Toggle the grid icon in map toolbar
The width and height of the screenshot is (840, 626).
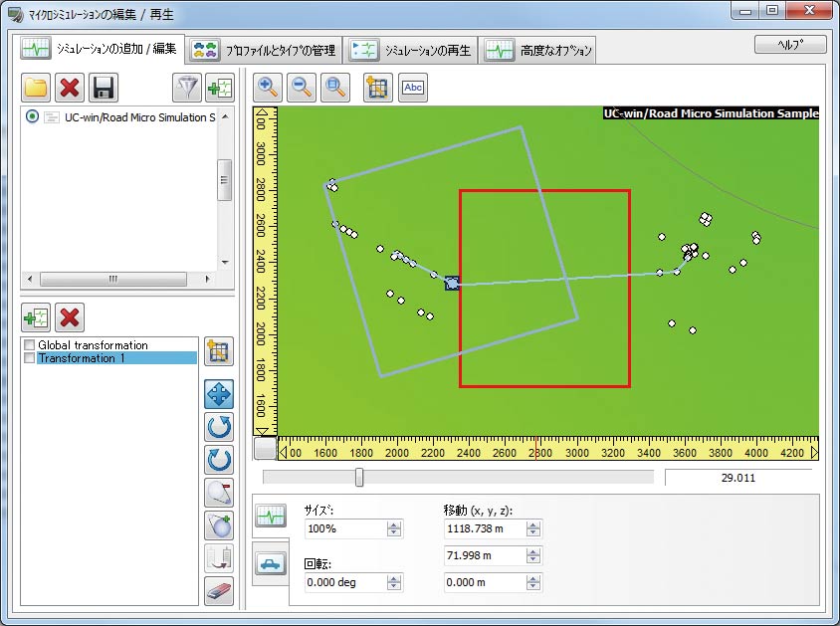click(x=377, y=88)
